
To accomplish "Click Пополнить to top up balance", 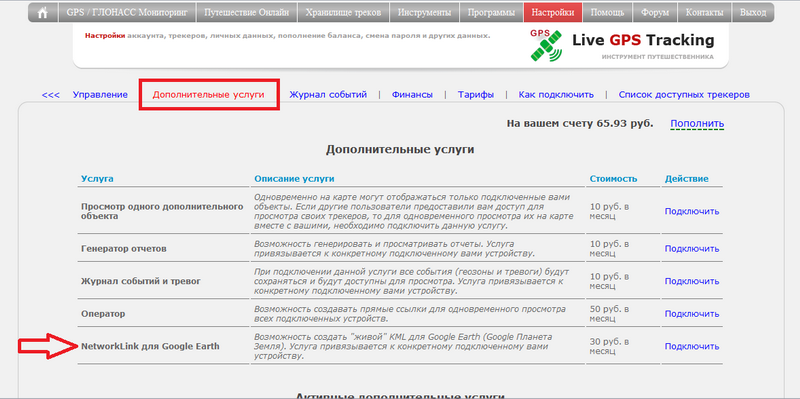I will 697,124.
